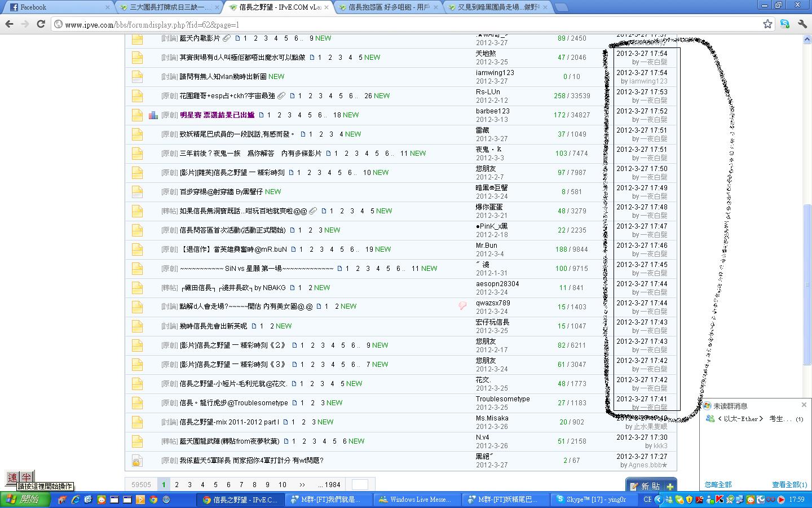The width and height of the screenshot is (812, 508).
Task: Click the page number jump input box
Action: (360, 484)
